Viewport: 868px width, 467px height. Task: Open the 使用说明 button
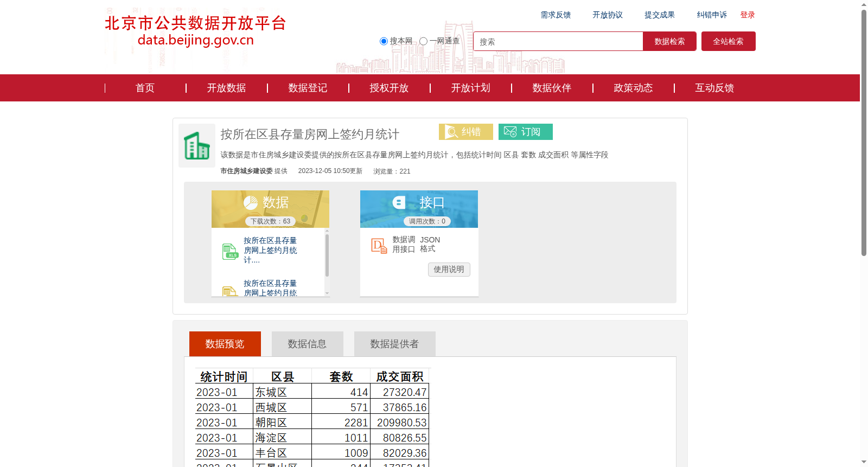pyautogui.click(x=449, y=270)
